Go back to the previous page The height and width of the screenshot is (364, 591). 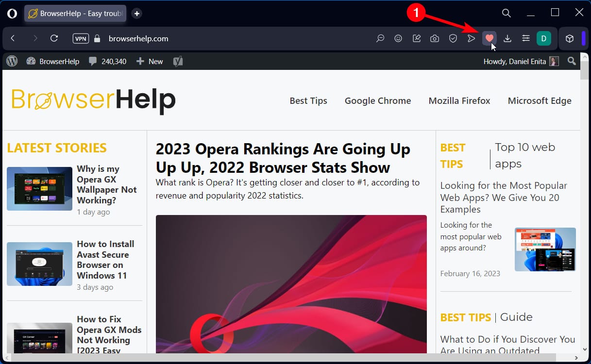tap(13, 38)
